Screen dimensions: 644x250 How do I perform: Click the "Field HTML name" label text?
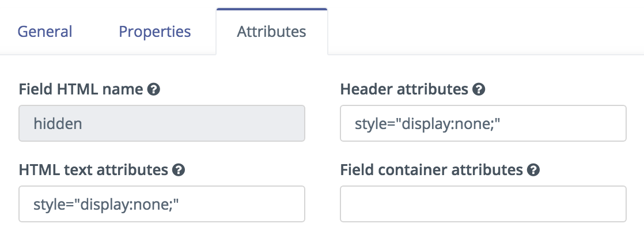tap(81, 89)
